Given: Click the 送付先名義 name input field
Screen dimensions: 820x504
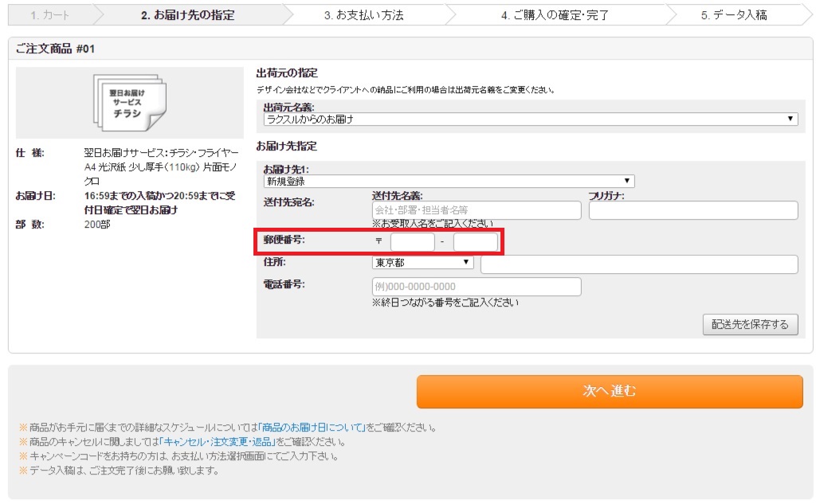Looking at the screenshot, I should [x=477, y=210].
